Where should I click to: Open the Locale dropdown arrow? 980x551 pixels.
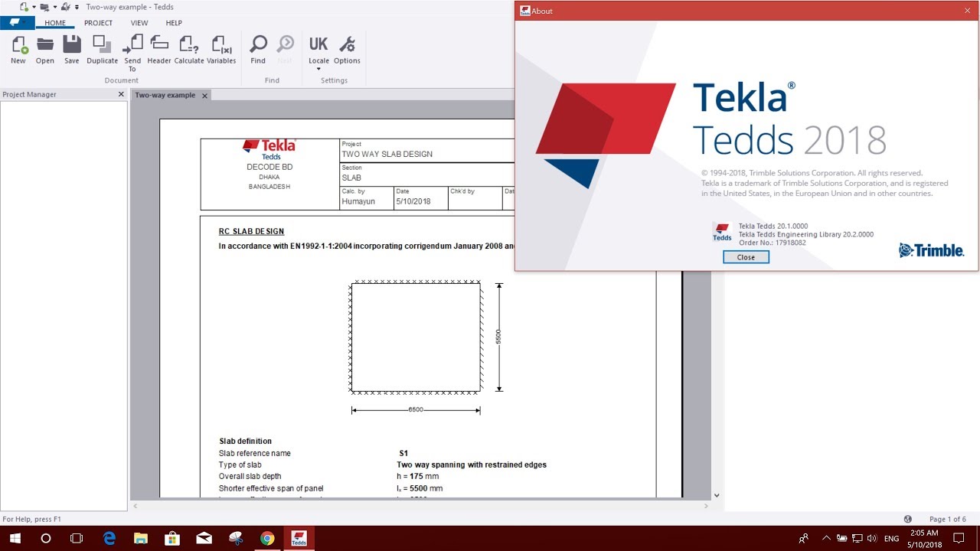tap(318, 68)
